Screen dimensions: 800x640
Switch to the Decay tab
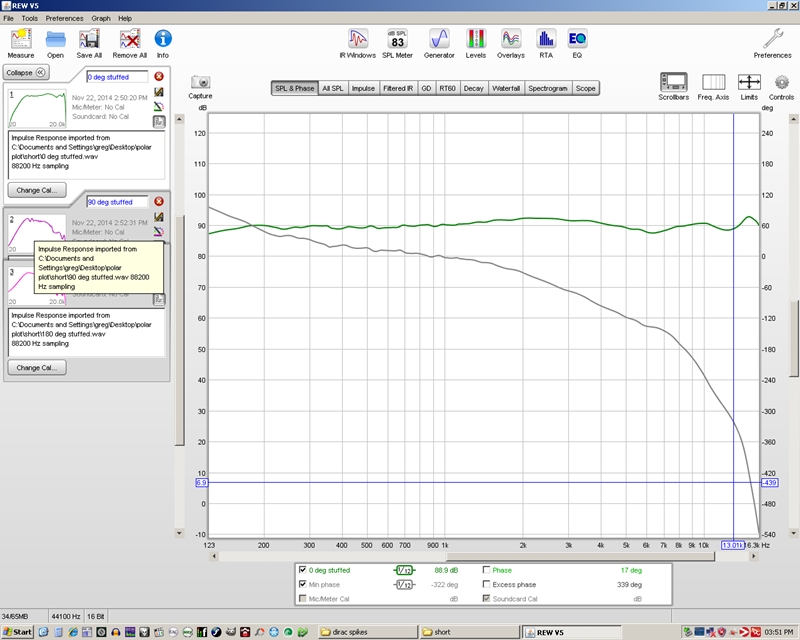click(473, 88)
